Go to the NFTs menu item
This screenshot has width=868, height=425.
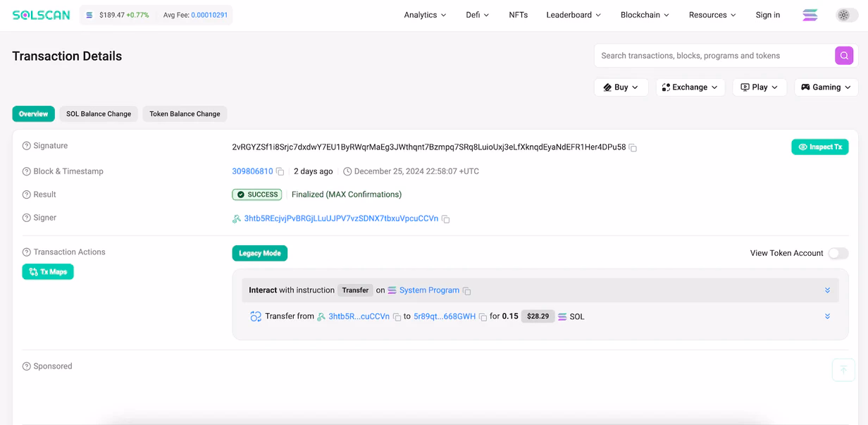pos(518,15)
